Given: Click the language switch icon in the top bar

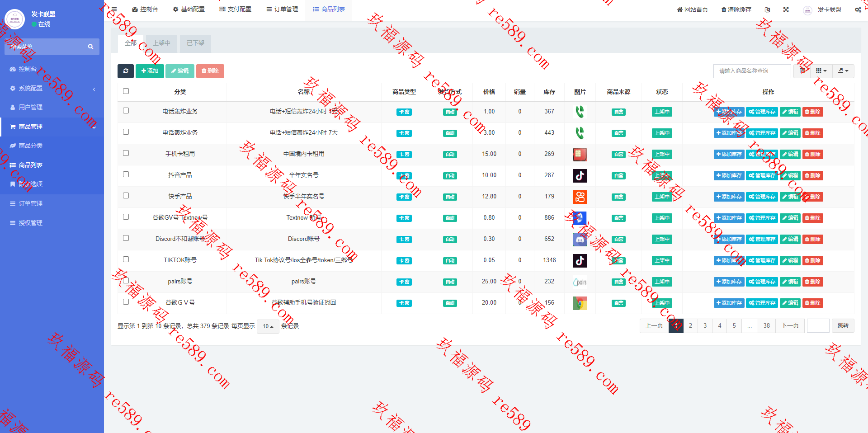Looking at the screenshot, I should [767, 9].
